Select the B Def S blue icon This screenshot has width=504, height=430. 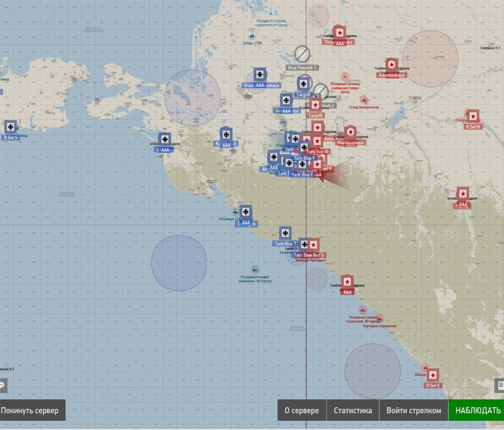point(11,127)
